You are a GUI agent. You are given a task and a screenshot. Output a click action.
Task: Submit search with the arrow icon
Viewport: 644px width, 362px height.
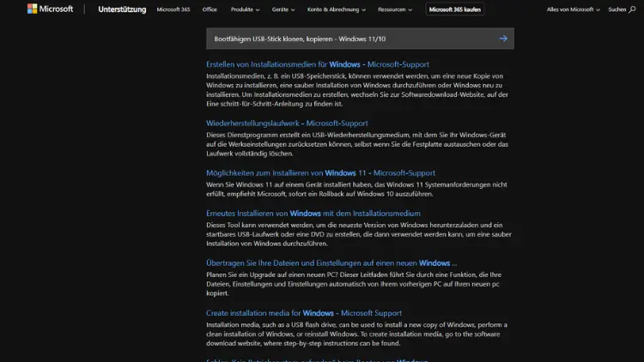tap(503, 39)
